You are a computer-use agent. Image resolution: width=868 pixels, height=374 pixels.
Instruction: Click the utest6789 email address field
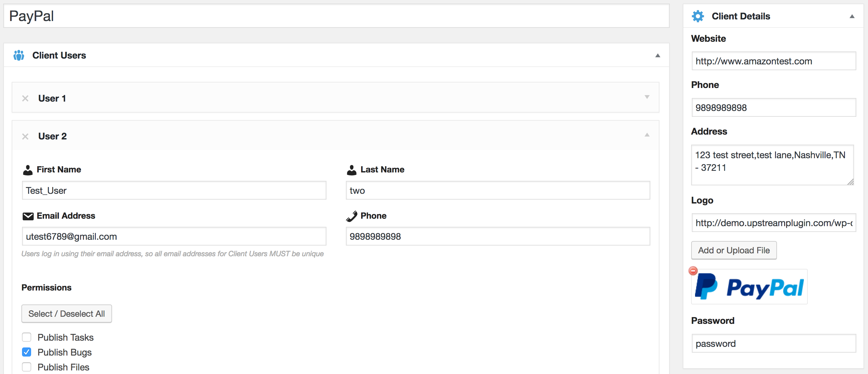(x=174, y=236)
